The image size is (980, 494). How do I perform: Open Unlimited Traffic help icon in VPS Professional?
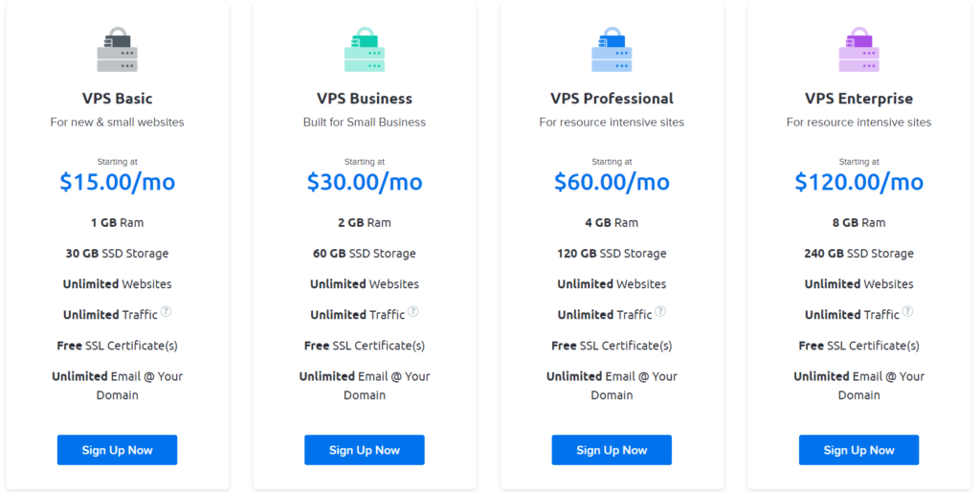tap(660, 311)
